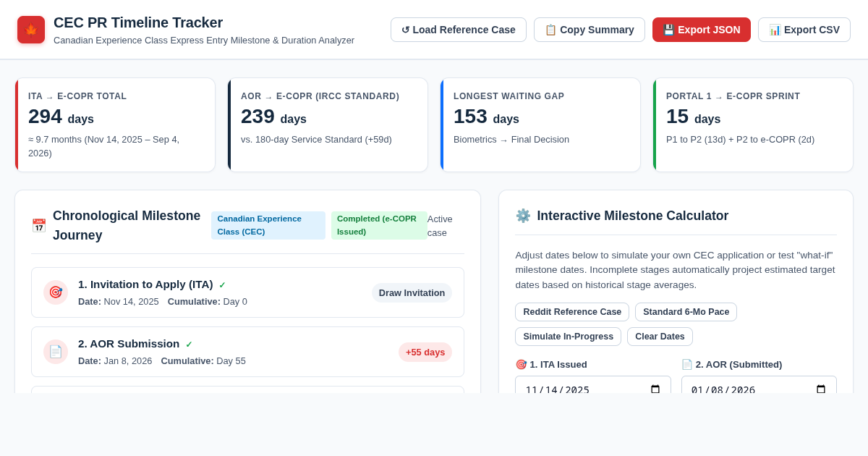Click the green checkmark next to AOR Submission
868x456 pixels.
coord(189,345)
